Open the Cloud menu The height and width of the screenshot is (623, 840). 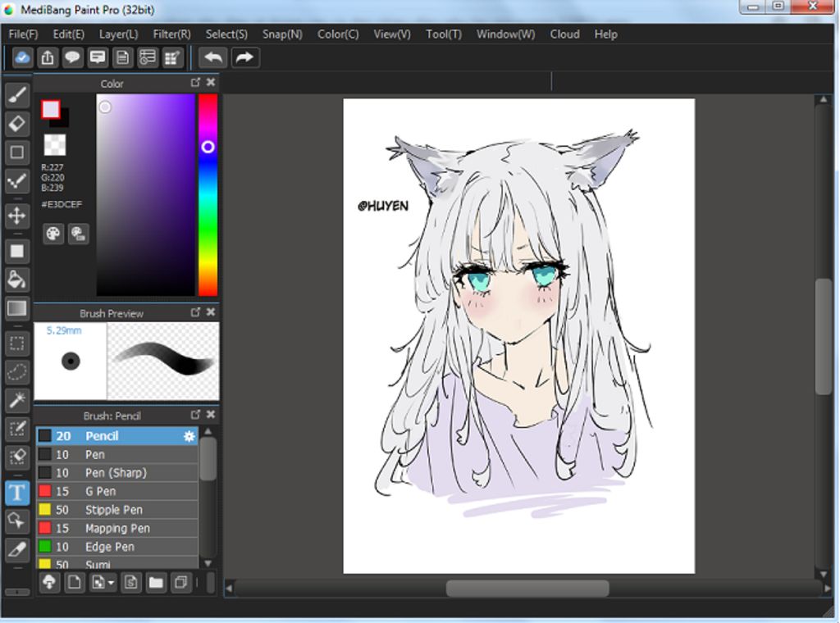point(564,34)
